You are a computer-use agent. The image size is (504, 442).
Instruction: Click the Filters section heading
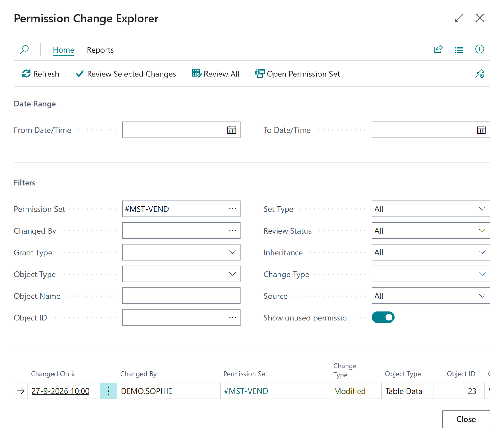tap(25, 183)
